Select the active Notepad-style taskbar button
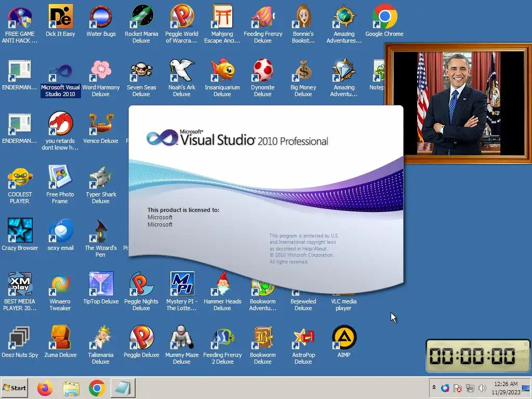This screenshot has height=399, width=532. tap(123, 388)
